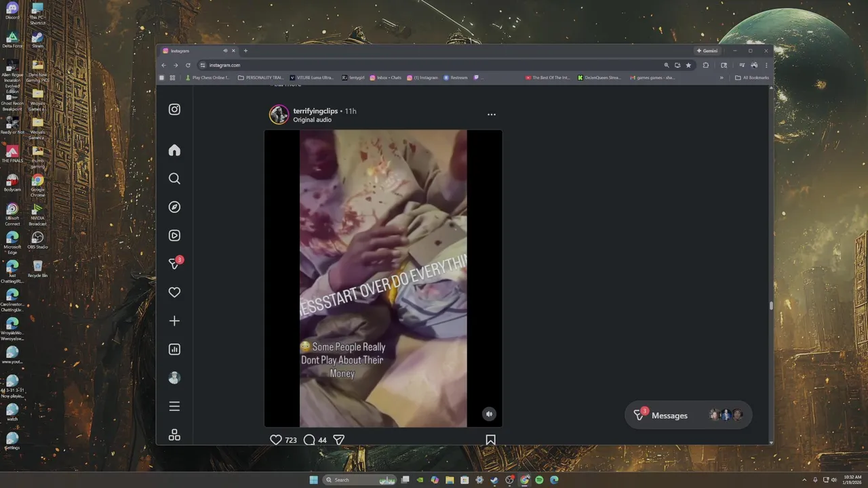Open the taskbar clock and date

coord(852,480)
